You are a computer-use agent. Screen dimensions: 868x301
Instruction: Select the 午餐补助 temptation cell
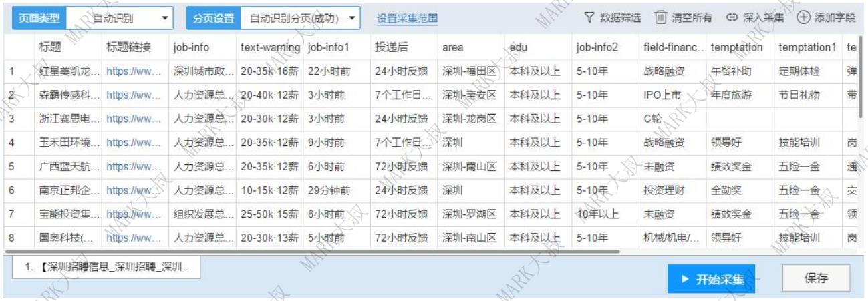[740, 71]
